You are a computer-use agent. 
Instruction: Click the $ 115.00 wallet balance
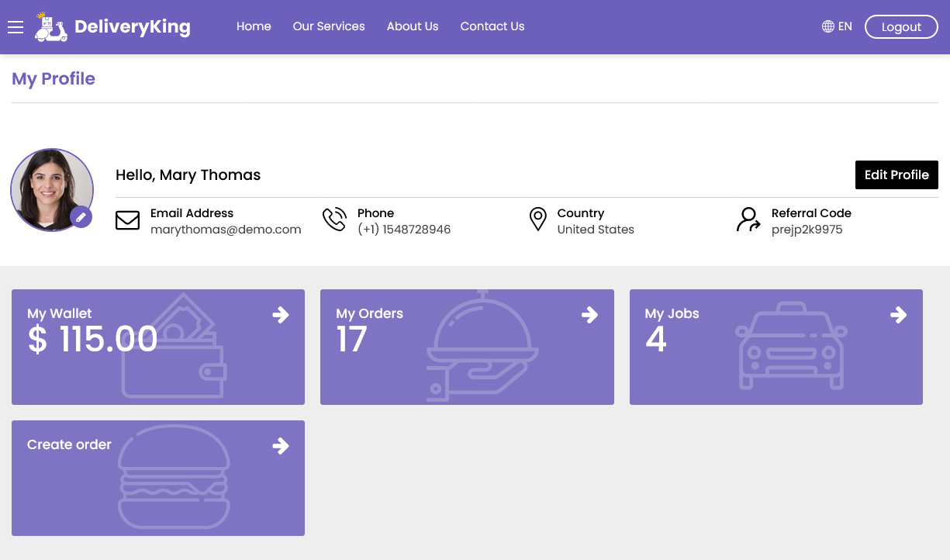92,340
